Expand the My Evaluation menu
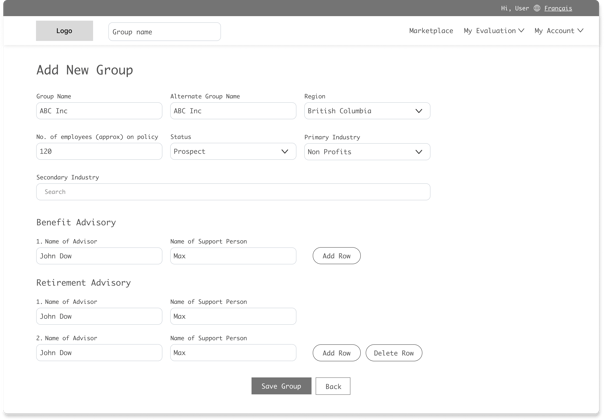604x420 pixels. pos(493,31)
